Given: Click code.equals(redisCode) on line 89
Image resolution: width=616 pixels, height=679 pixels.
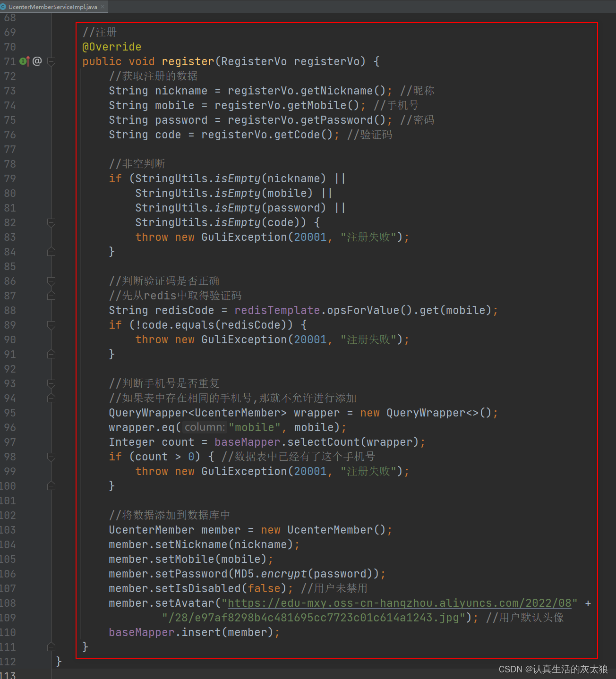Looking at the screenshot, I should pos(214,325).
